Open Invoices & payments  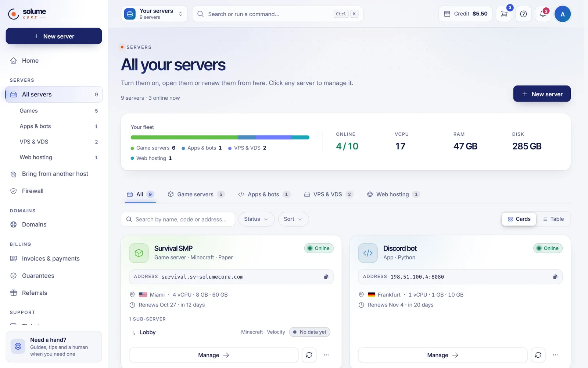click(x=54, y=259)
